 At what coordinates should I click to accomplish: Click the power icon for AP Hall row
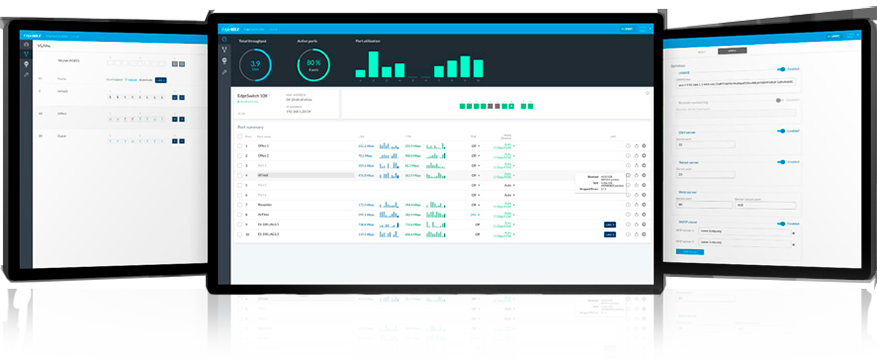point(636,175)
